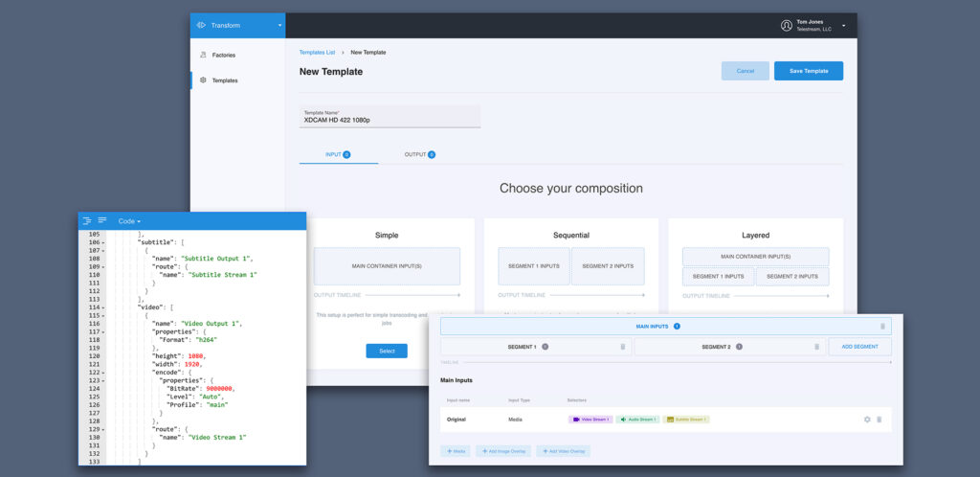
Task: Click the Add Video Overlay button
Action: (563, 451)
